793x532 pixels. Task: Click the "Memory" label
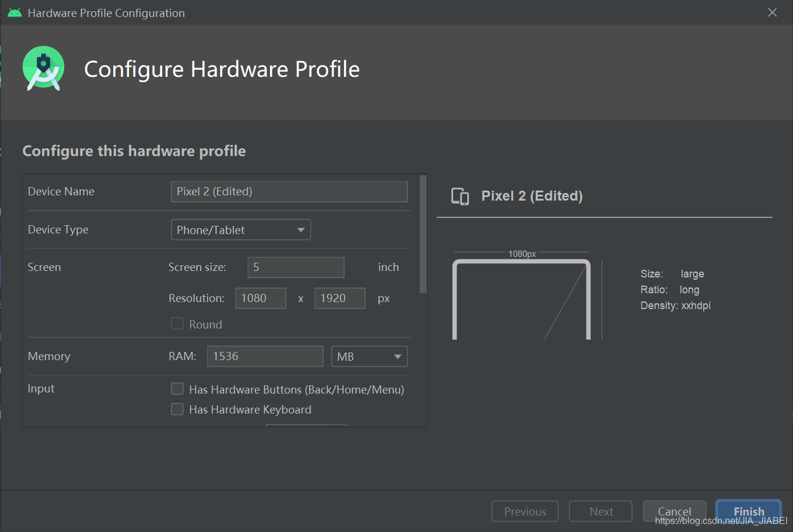pyautogui.click(x=49, y=357)
